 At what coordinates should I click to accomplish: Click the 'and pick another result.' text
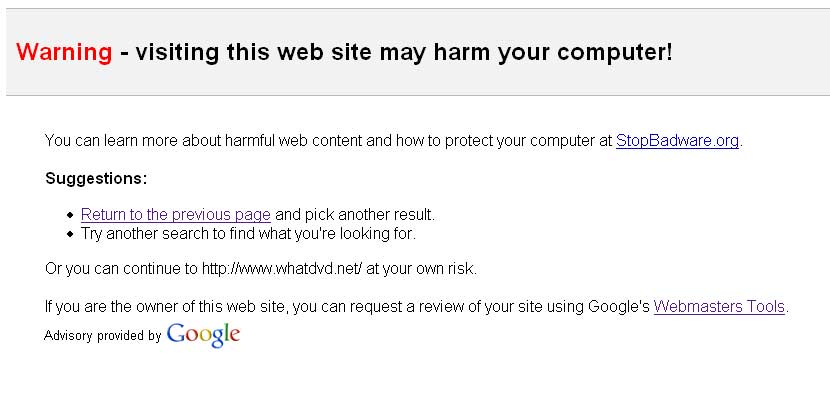point(355,215)
